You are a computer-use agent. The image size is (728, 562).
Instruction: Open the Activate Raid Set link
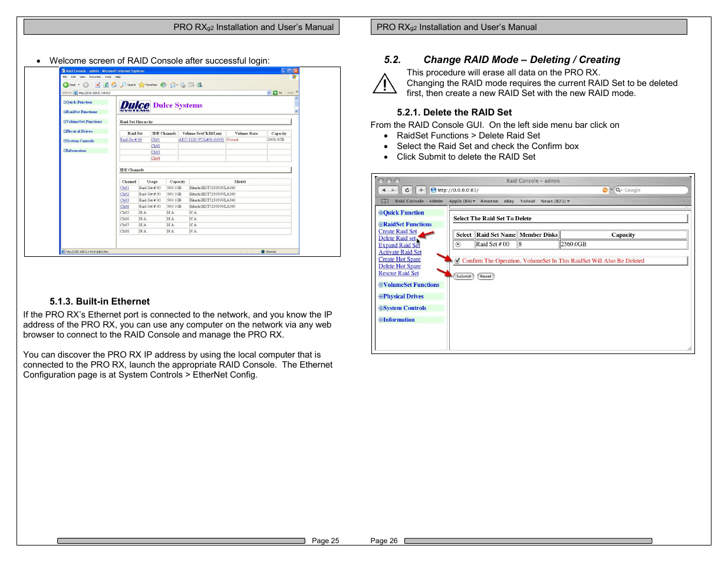[400, 252]
